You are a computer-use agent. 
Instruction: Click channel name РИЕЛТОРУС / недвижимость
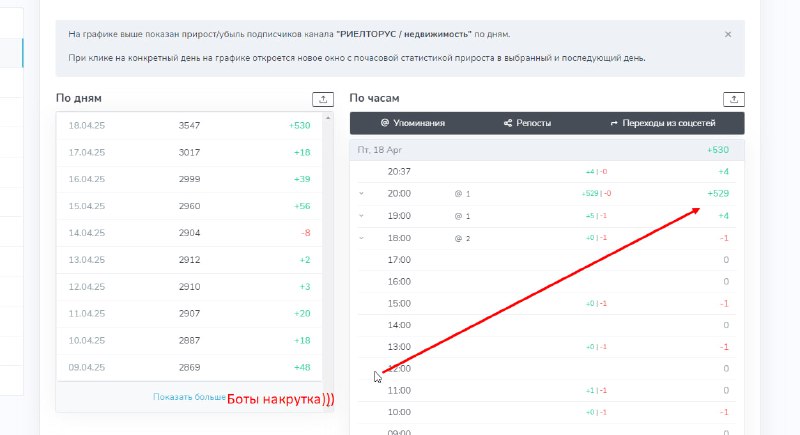click(404, 34)
